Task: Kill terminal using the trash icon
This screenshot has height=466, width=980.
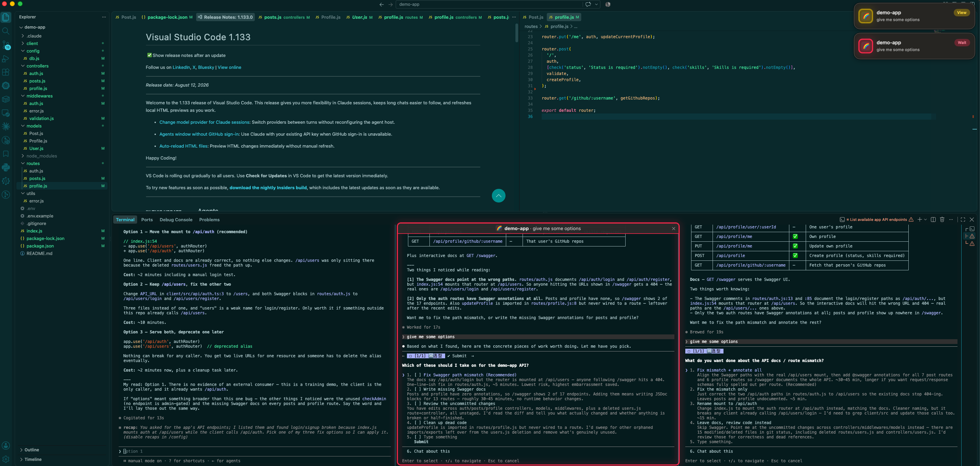Action: point(942,219)
